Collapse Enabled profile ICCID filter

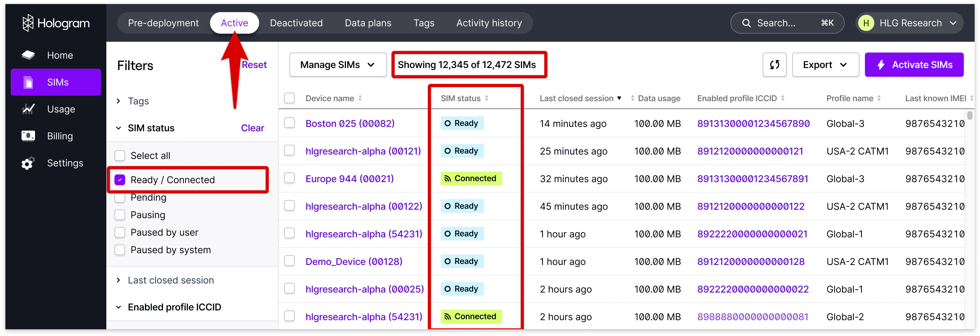118,307
